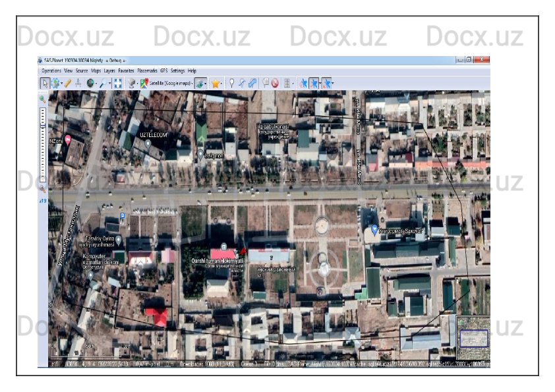Click the UZTELECOM map marker
Viewport: 555px width, 392px height.
pos(148,143)
